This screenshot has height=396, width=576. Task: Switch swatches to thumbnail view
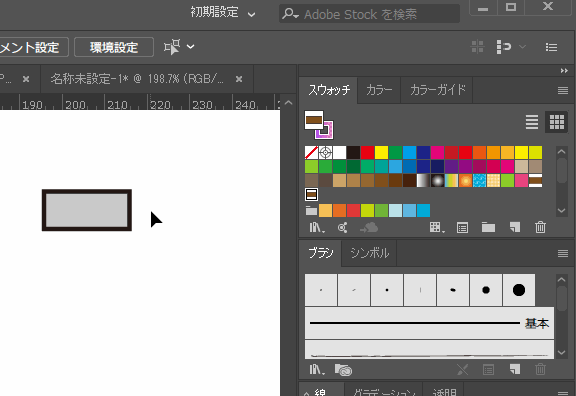(557, 122)
